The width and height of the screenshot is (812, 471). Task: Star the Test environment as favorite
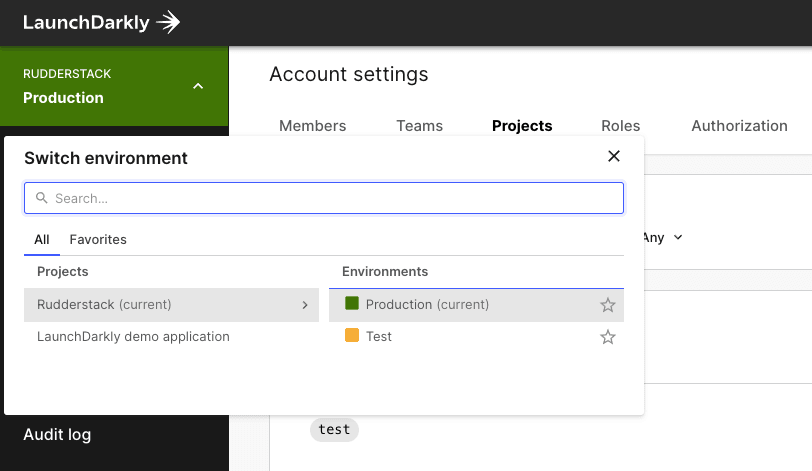607,337
